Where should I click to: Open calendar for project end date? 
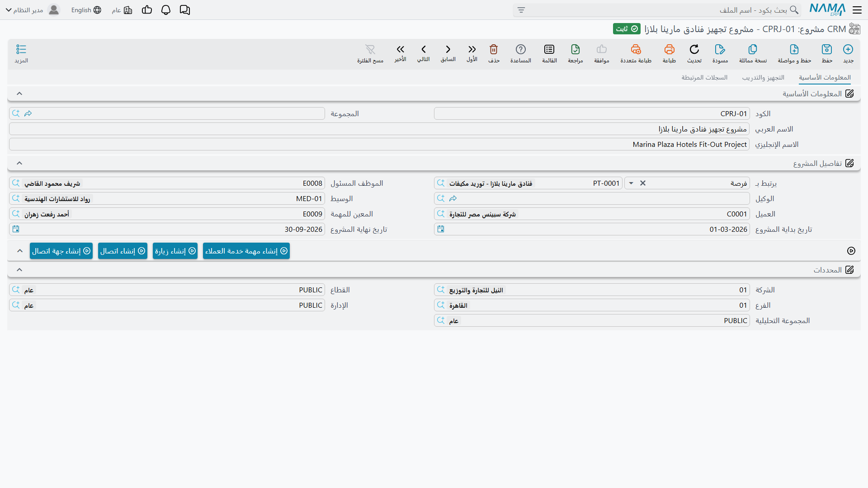(16, 229)
